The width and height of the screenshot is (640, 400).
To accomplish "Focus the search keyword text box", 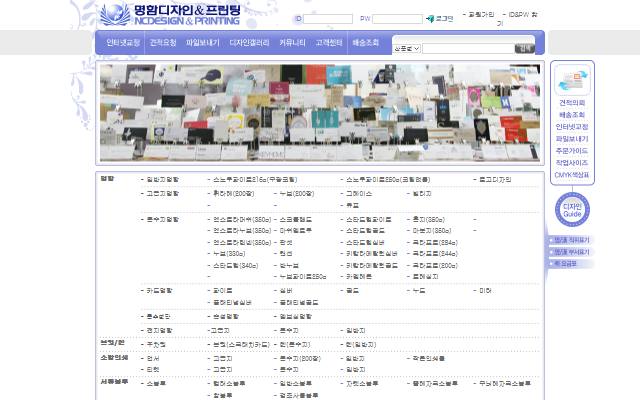I will pos(468,49).
